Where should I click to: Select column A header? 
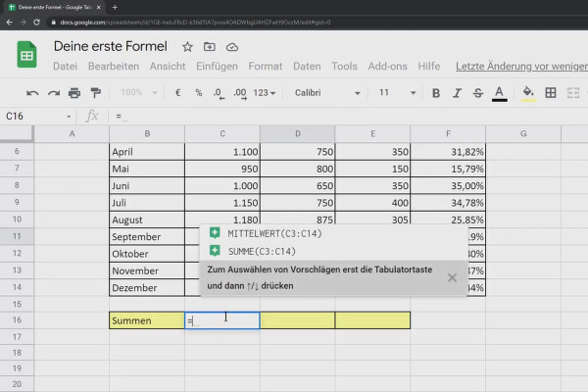(x=72, y=133)
